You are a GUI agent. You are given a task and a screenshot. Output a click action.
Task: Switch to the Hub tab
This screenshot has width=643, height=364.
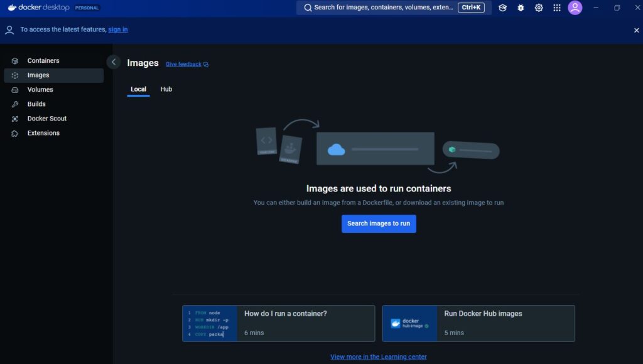click(x=166, y=89)
